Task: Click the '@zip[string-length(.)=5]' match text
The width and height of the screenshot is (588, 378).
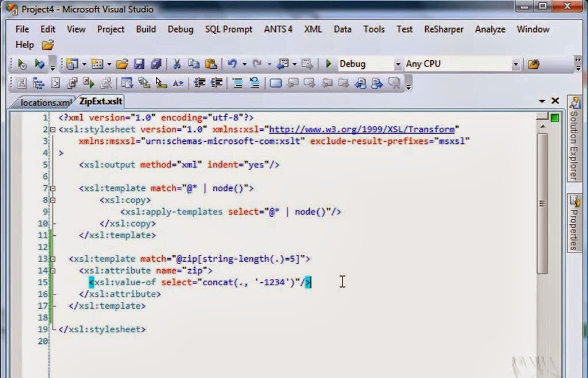Action: 238,259
